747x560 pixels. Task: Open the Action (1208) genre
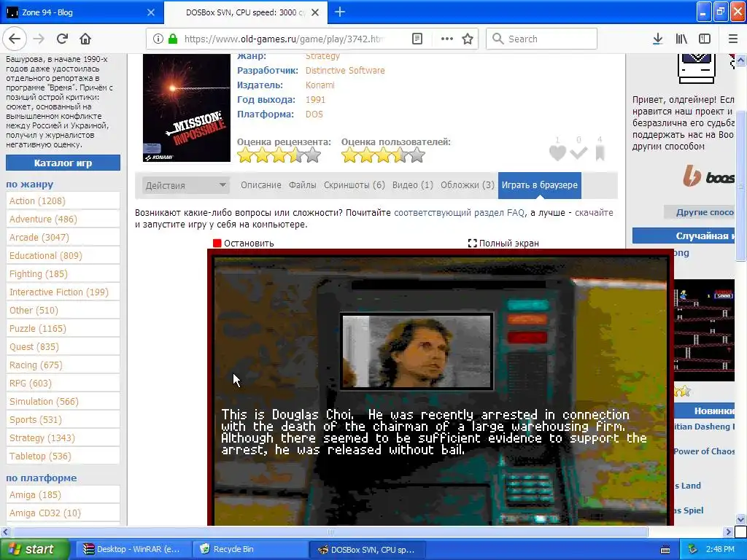[63, 201]
